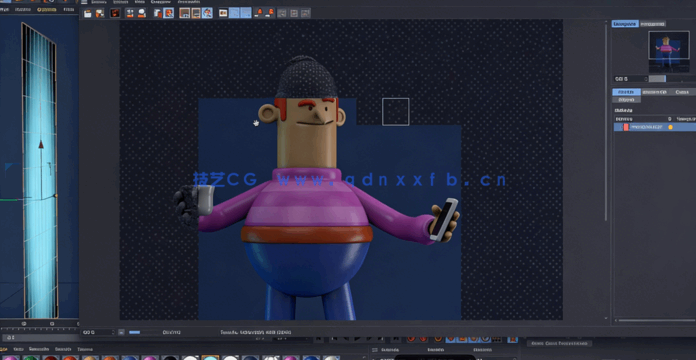This screenshot has height=360, width=696.
Task: Click the second orange cone icon in the toolbar
Action: (269, 13)
